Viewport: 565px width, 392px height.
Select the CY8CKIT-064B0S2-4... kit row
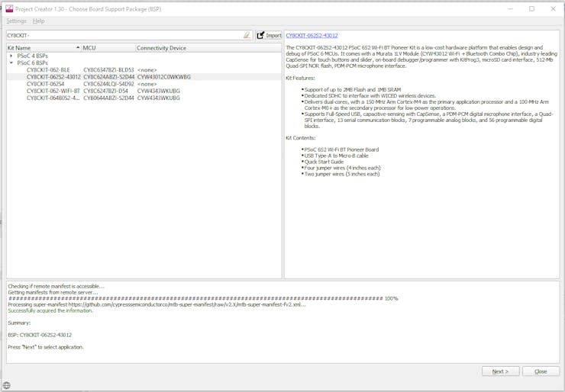[144, 98]
